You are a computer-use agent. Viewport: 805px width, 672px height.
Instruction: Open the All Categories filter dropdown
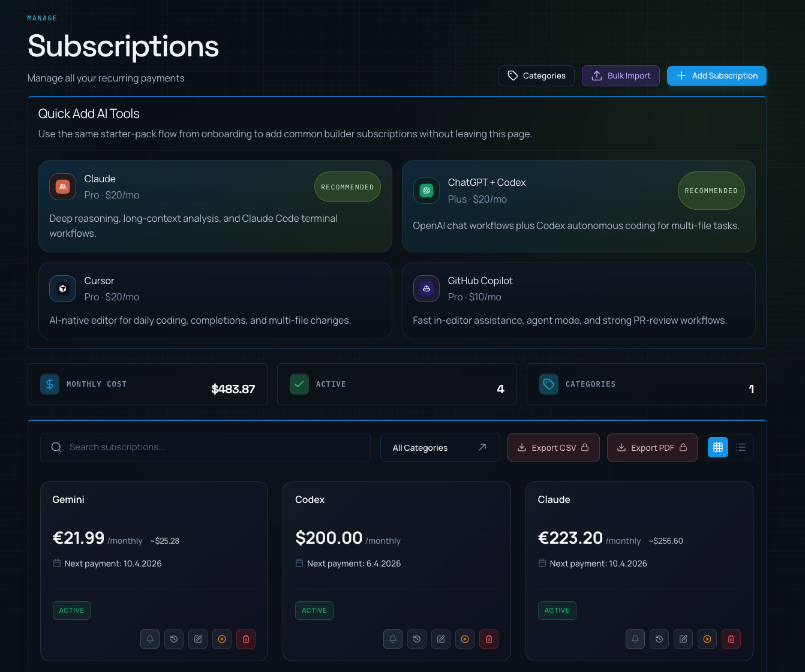[440, 448]
